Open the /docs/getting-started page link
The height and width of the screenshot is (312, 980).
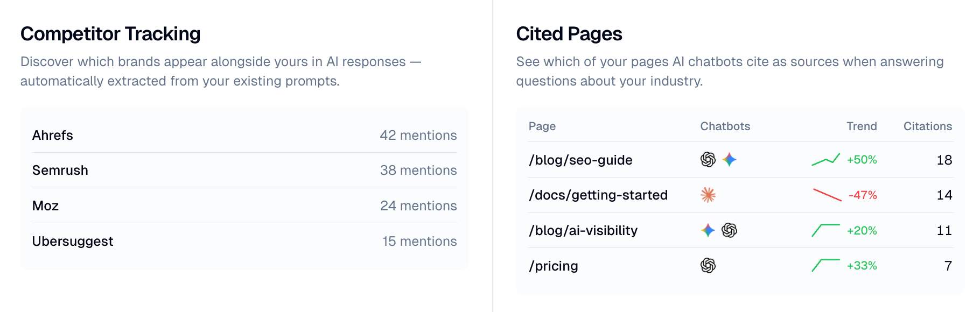[x=598, y=195]
